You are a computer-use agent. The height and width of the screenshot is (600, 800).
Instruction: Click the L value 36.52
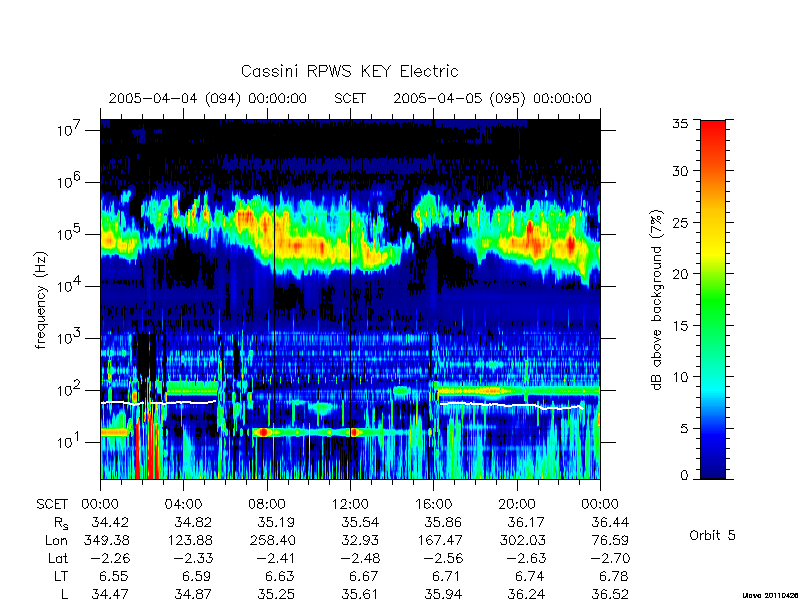click(610, 594)
